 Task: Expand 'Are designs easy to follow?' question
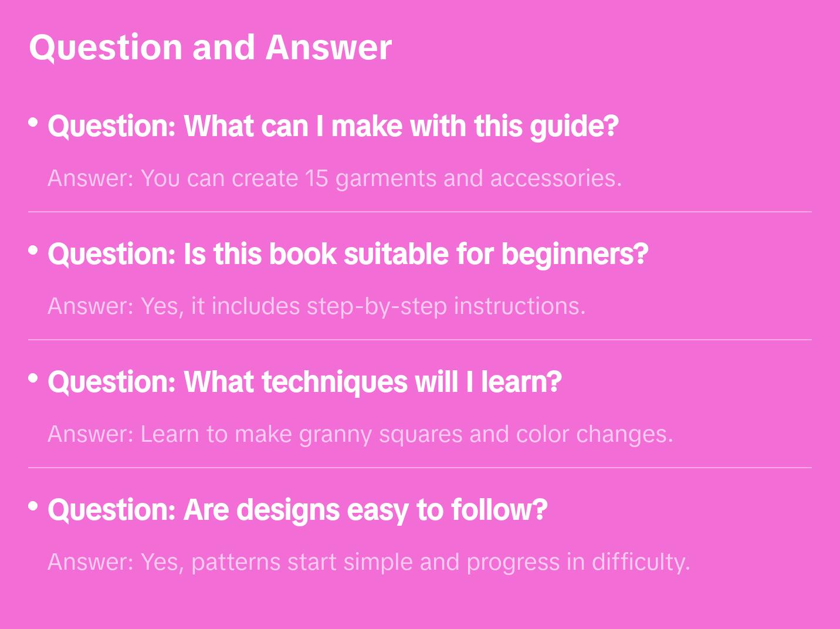coord(297,510)
